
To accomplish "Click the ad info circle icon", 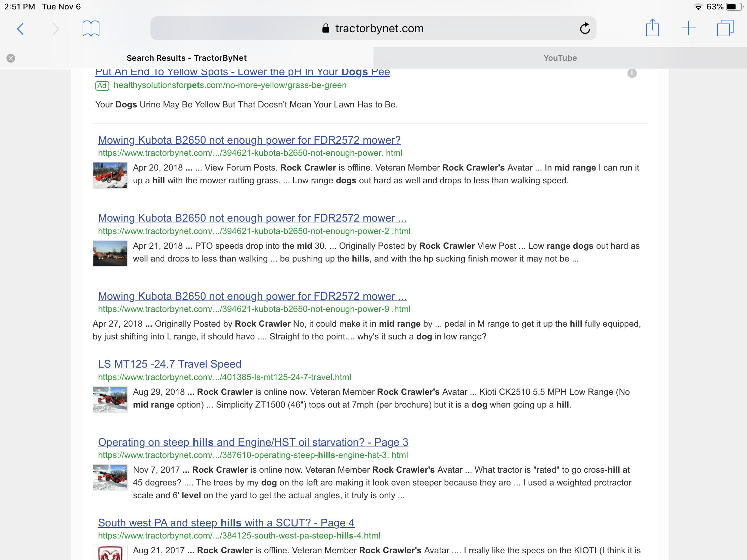I will click(631, 73).
